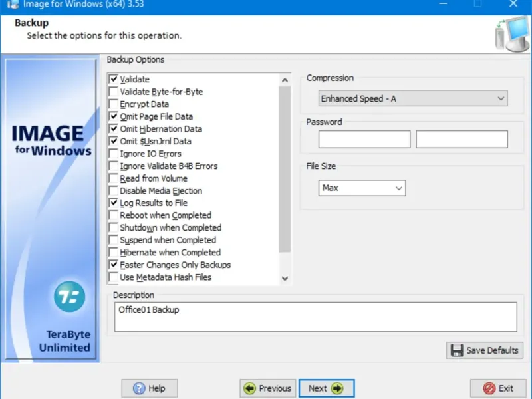Click Save Defaults button
Image resolution: width=532 pixels, height=399 pixels.
tap(485, 350)
